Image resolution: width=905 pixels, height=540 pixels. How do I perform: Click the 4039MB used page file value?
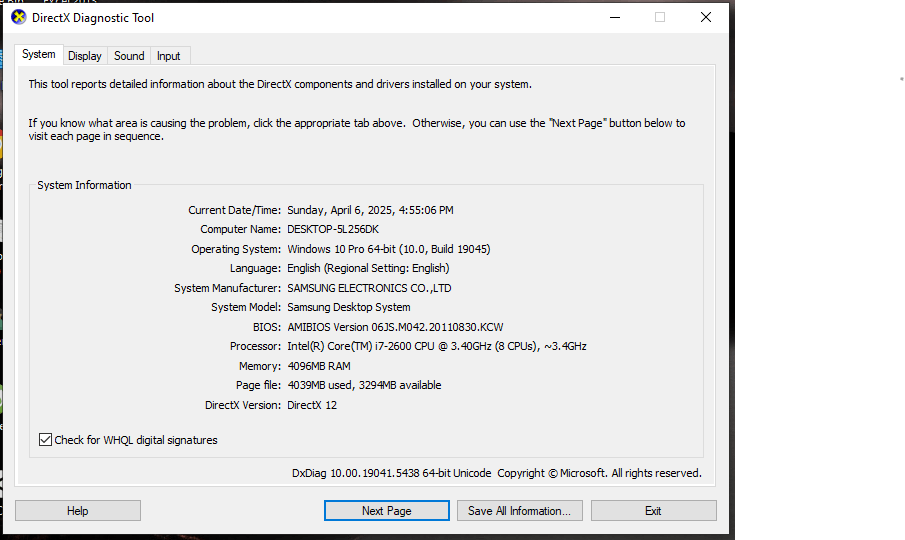coord(364,385)
